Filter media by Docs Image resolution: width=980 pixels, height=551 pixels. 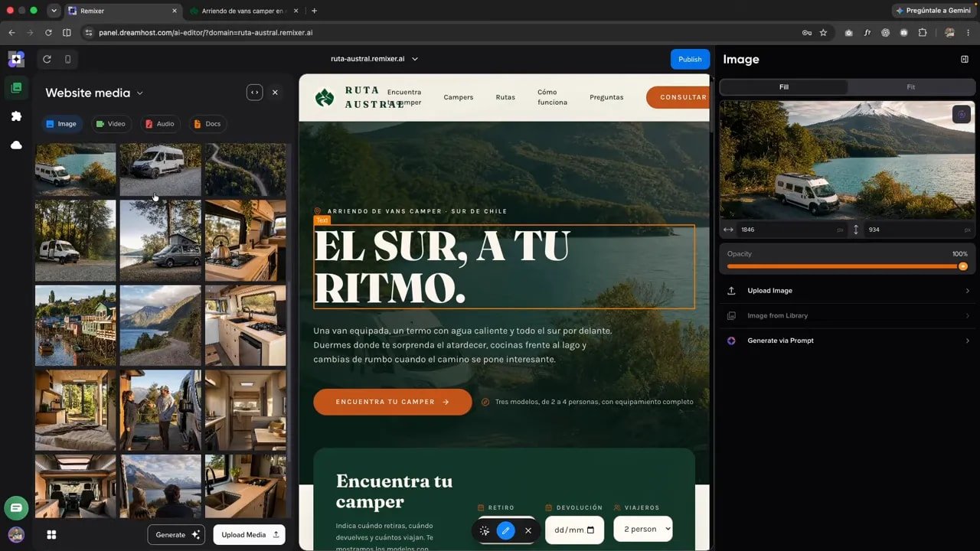207,124
